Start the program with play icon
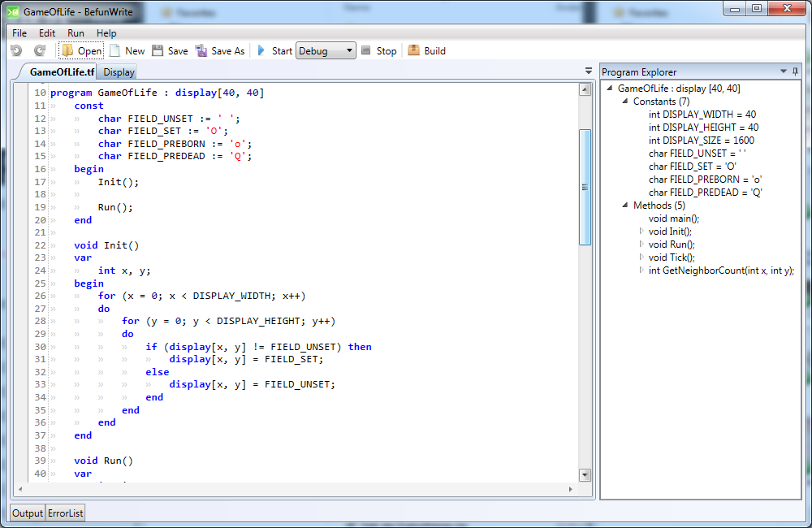This screenshot has height=528, width=812. 261,50
